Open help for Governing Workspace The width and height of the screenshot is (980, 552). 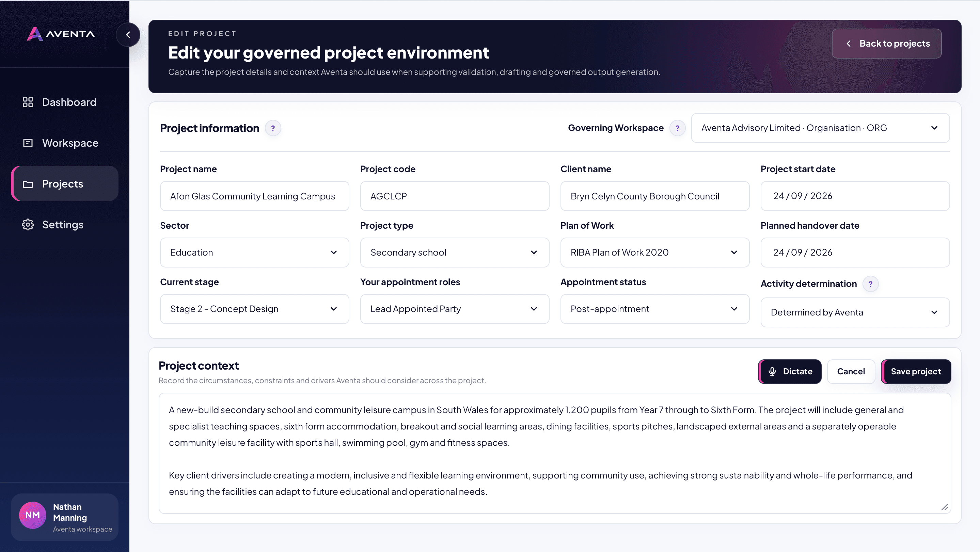677,128
